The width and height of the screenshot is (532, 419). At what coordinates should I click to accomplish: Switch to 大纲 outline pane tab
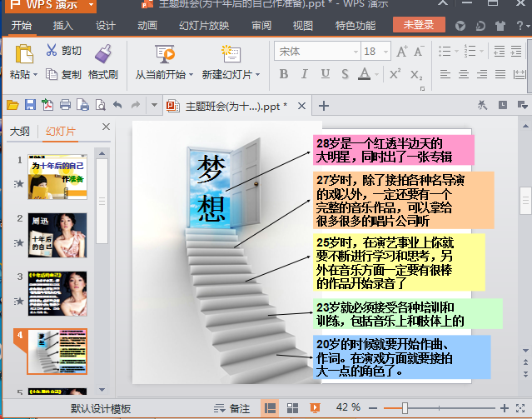tap(20, 132)
